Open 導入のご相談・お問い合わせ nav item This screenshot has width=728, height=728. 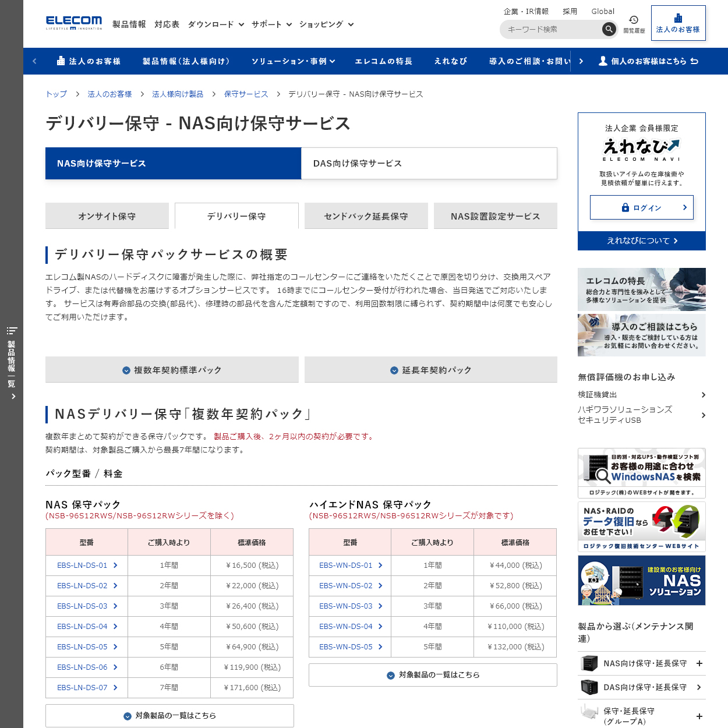click(x=529, y=61)
